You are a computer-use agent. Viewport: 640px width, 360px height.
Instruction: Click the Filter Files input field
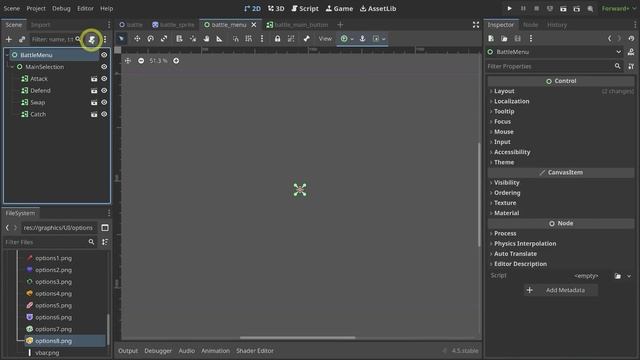click(x=50, y=242)
